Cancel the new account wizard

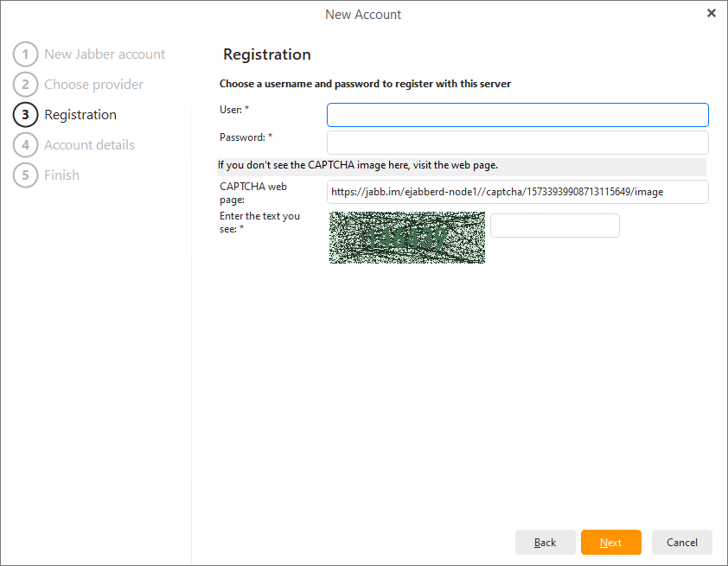[x=681, y=543]
